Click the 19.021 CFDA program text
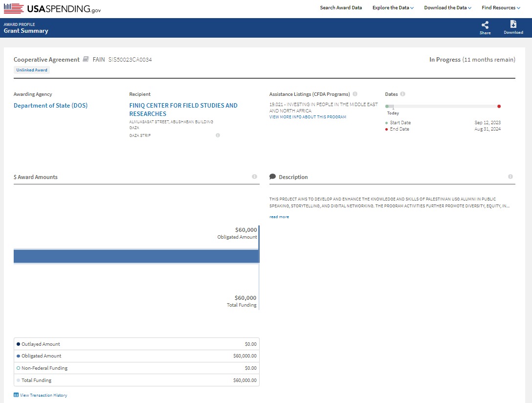This screenshot has height=403, width=532. point(323,108)
